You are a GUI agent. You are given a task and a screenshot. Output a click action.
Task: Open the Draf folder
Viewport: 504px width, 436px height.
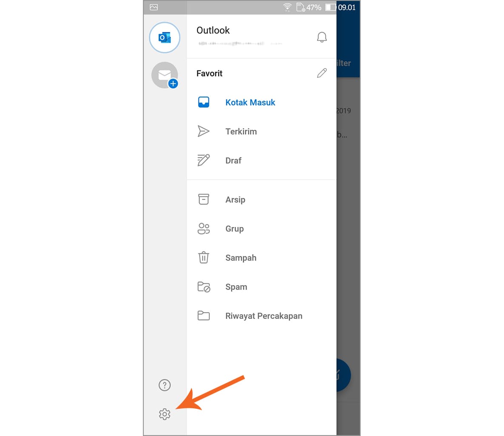[x=262, y=160]
